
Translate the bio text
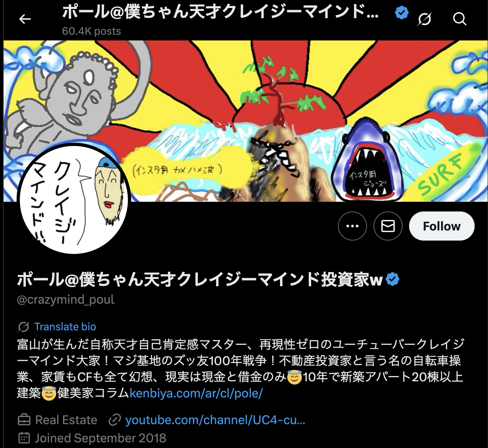(65, 327)
